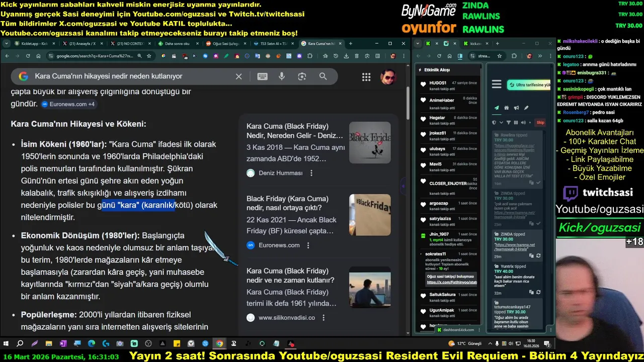The height and width of the screenshot is (362, 644).
Task: Select the gift icon in stream panel
Action: [x=507, y=108]
